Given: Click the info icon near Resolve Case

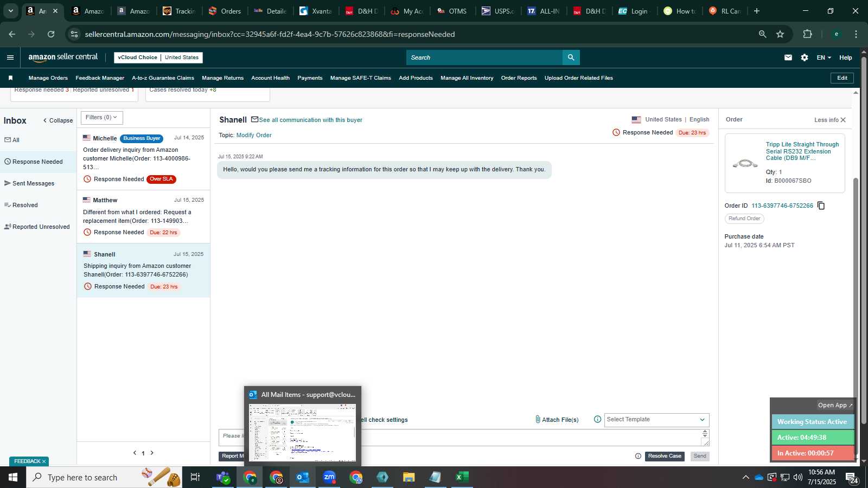Looking at the screenshot, I should pyautogui.click(x=638, y=456).
